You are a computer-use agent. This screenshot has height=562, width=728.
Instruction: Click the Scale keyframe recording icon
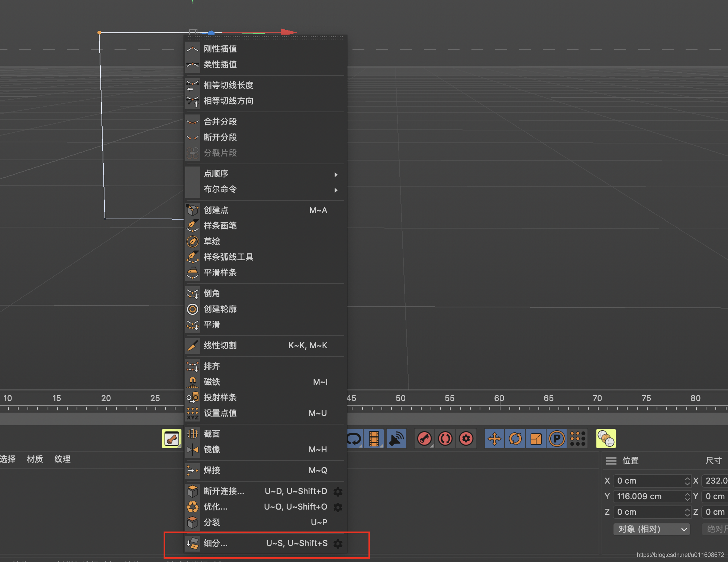(536, 439)
